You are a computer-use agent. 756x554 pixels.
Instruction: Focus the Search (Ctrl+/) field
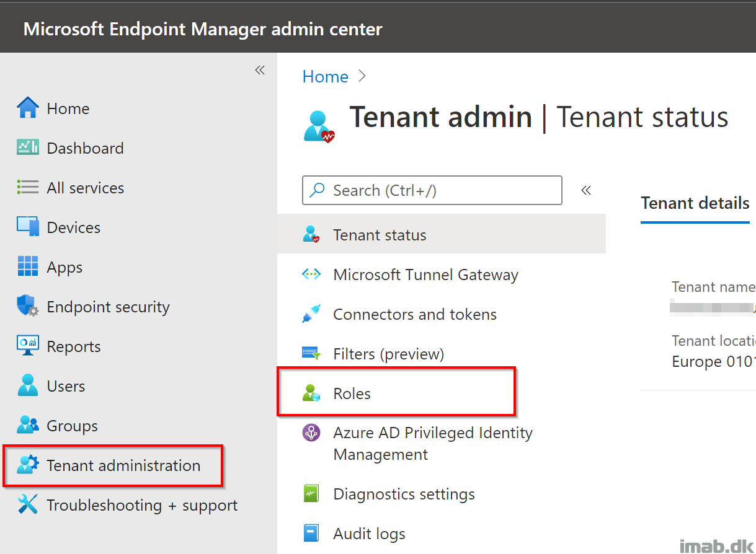pyautogui.click(x=432, y=190)
